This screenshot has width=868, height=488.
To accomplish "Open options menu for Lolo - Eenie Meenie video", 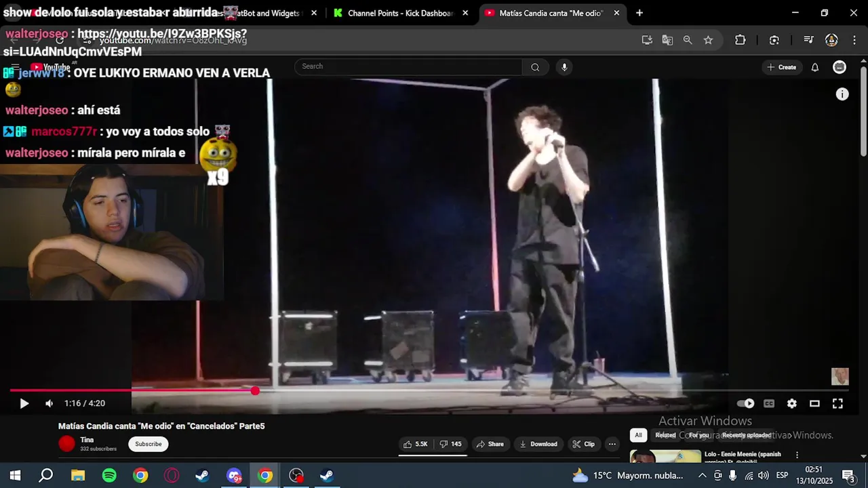I will pyautogui.click(x=797, y=455).
